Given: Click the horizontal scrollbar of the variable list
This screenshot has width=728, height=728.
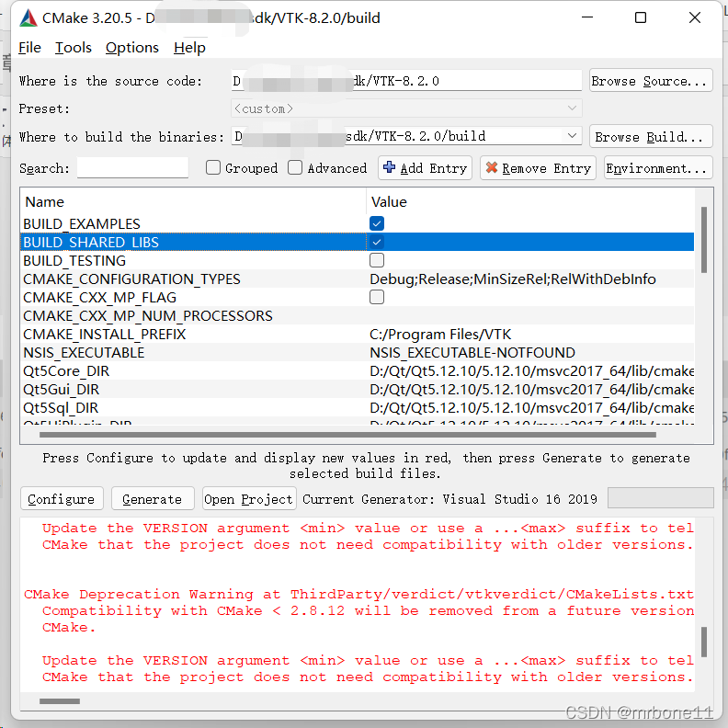Looking at the screenshot, I should 347,435.
